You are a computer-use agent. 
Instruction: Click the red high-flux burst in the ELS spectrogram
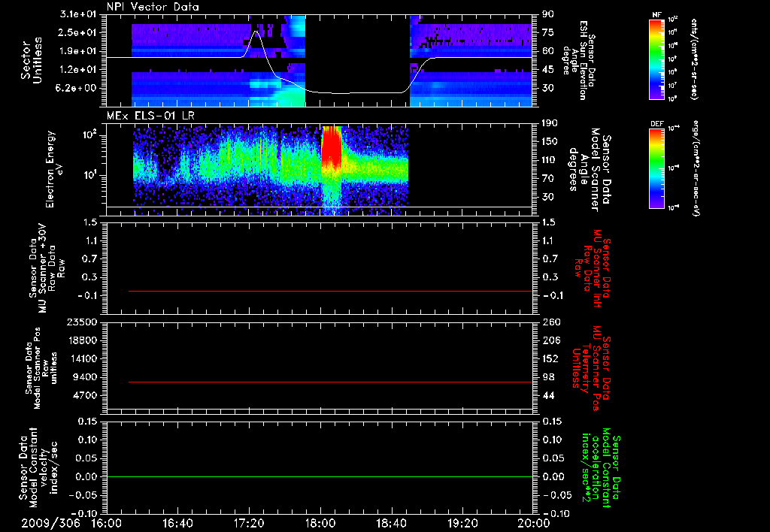pyautogui.click(x=331, y=147)
